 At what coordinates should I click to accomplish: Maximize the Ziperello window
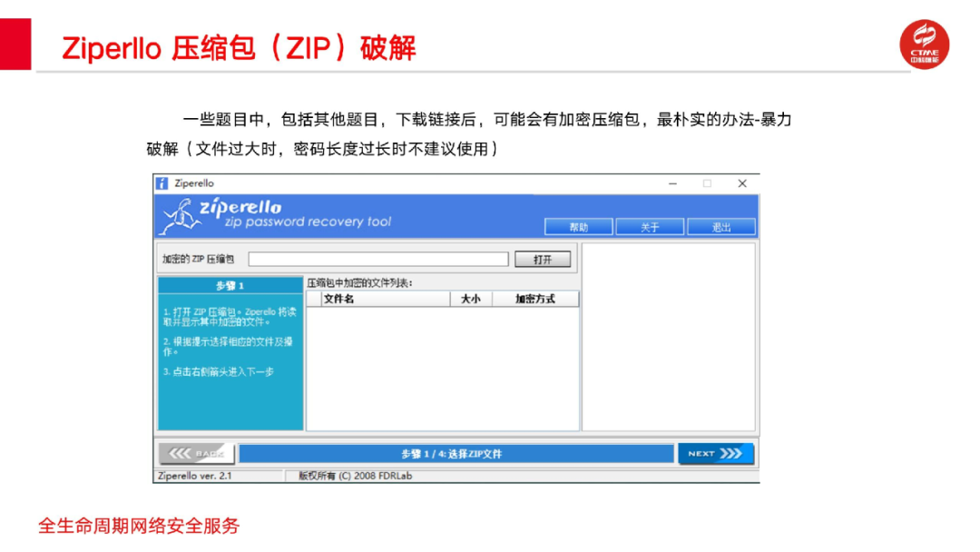[x=707, y=183]
